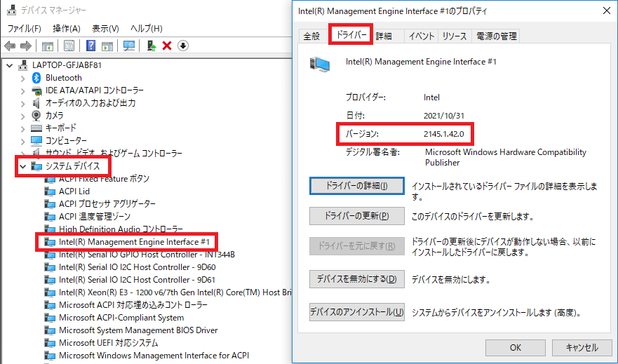Click デバイスのアンインストール(U) button

[x=356, y=312]
